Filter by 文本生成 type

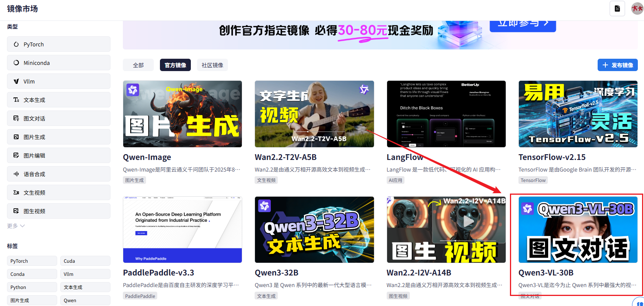[59, 100]
